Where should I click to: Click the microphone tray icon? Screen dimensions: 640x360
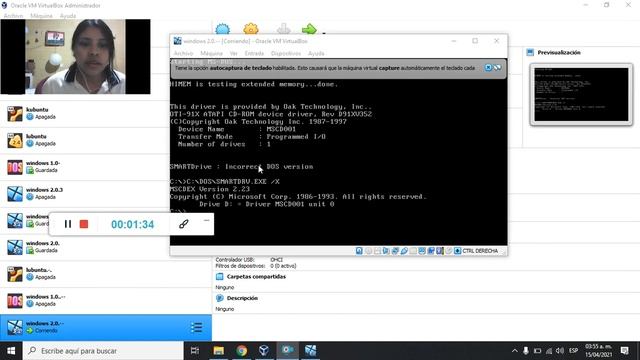526,351
